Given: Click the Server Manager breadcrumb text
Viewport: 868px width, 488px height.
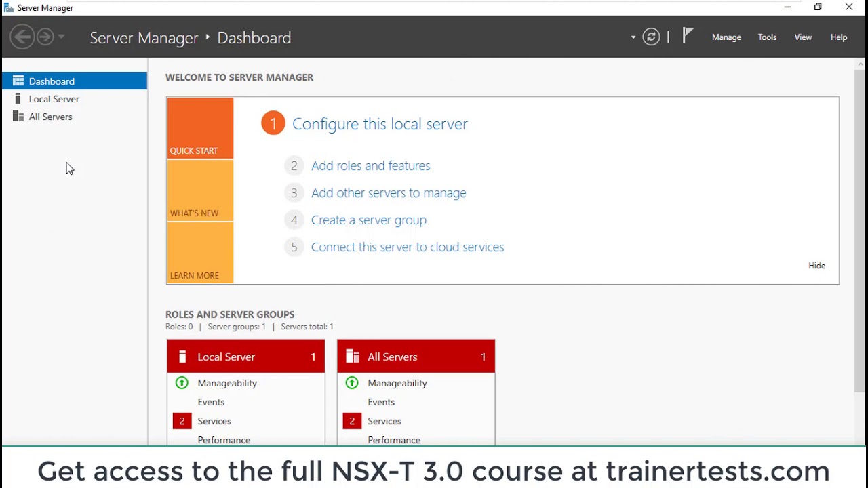Looking at the screenshot, I should tap(144, 37).
